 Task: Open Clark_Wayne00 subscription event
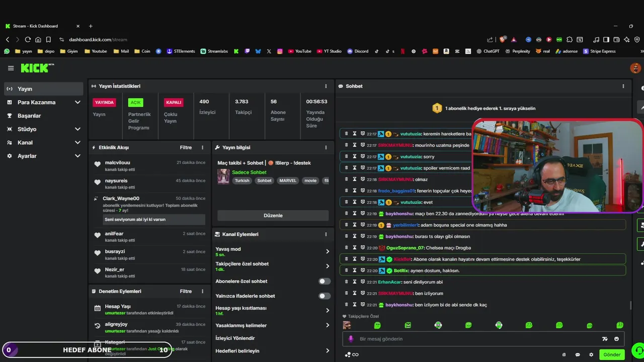coord(149,209)
